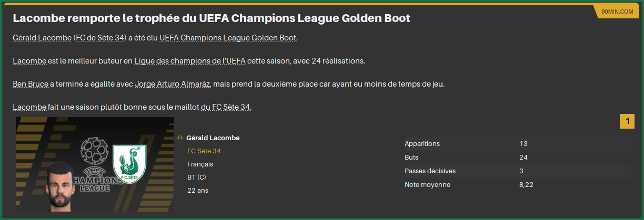
Task: Click the yellow number 1 badge
Action: [x=627, y=122]
